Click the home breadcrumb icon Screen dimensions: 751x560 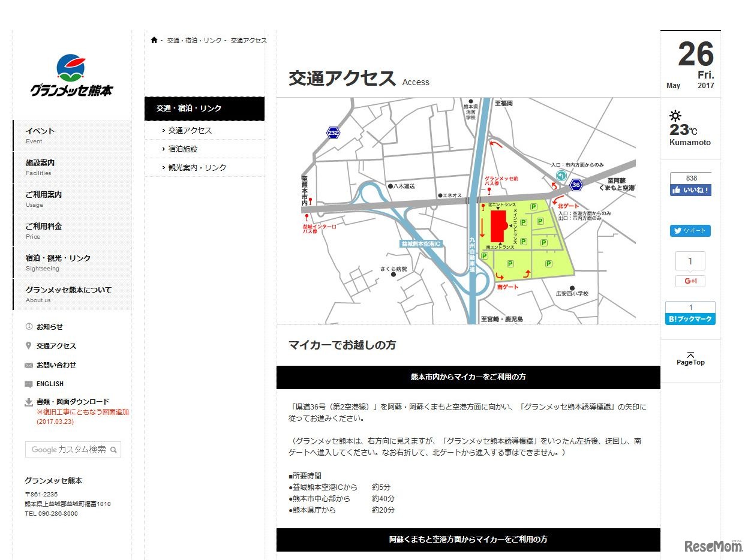point(153,40)
